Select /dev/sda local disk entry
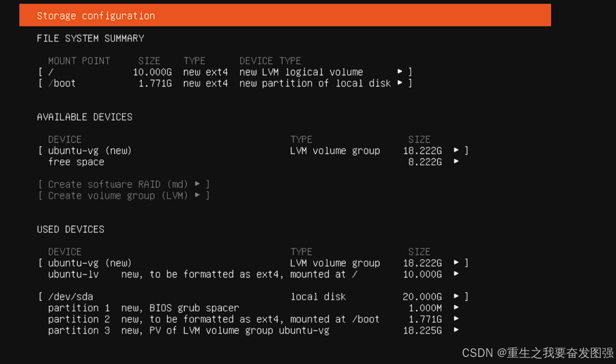The height and width of the screenshot is (364, 616). [253, 297]
